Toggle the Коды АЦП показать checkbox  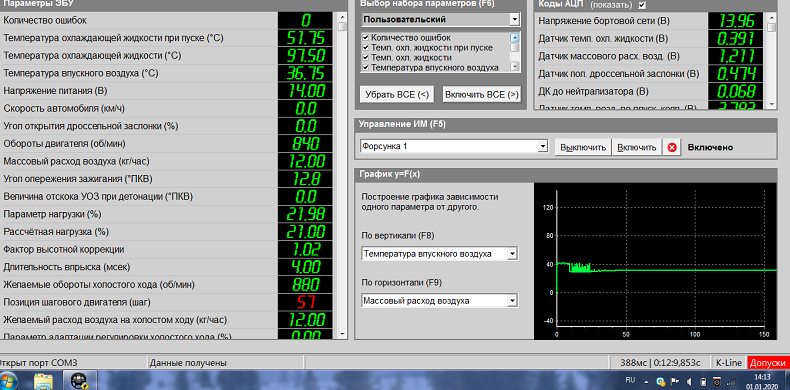tap(641, 5)
